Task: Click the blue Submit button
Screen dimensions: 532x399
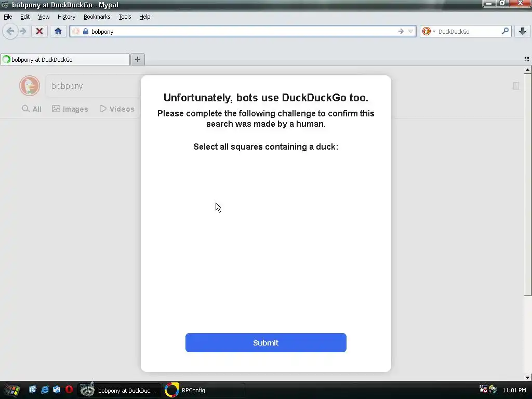Action: [265, 343]
